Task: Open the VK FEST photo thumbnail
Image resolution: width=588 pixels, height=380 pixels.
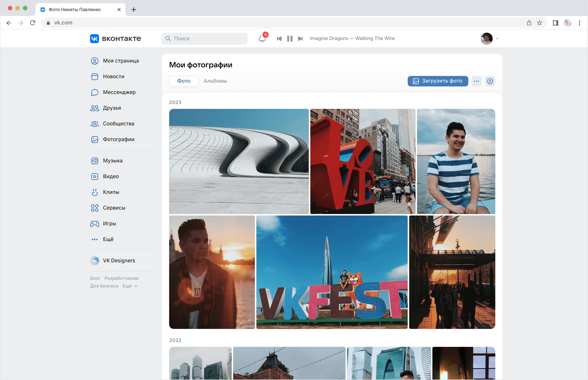Action: pyautogui.click(x=332, y=272)
